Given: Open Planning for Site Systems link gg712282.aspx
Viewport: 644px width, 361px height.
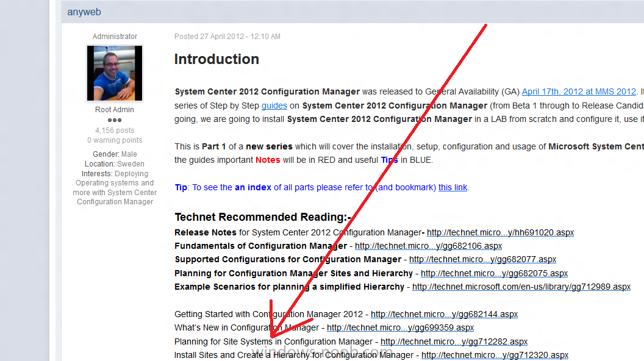Looking at the screenshot, I should 454,341.
